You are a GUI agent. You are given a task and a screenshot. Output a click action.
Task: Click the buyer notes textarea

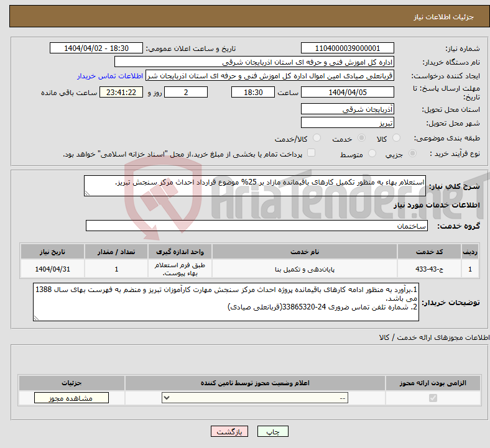pos(226,302)
